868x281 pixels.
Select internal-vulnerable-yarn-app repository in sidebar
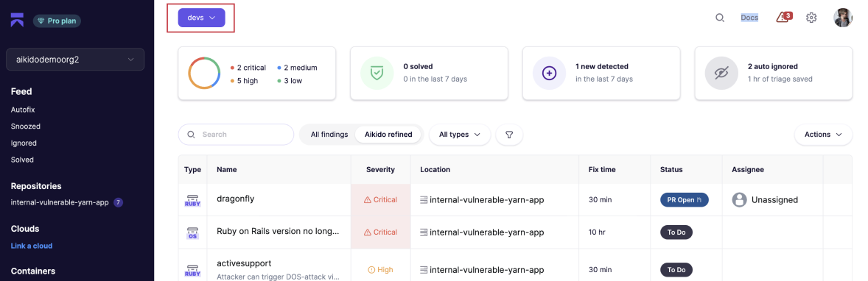[60, 202]
